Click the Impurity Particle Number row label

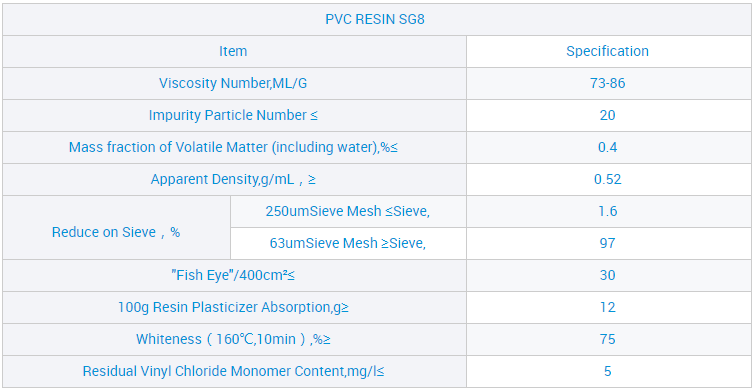click(233, 116)
